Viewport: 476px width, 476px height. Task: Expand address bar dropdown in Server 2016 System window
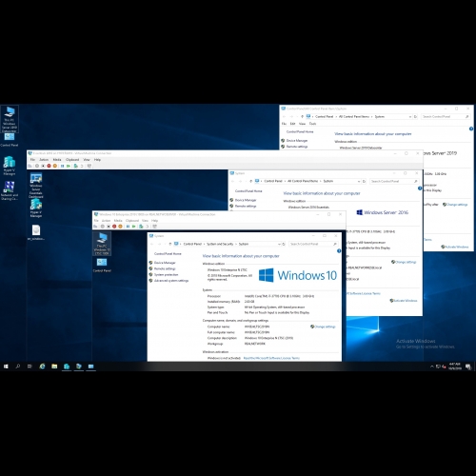pos(359,181)
